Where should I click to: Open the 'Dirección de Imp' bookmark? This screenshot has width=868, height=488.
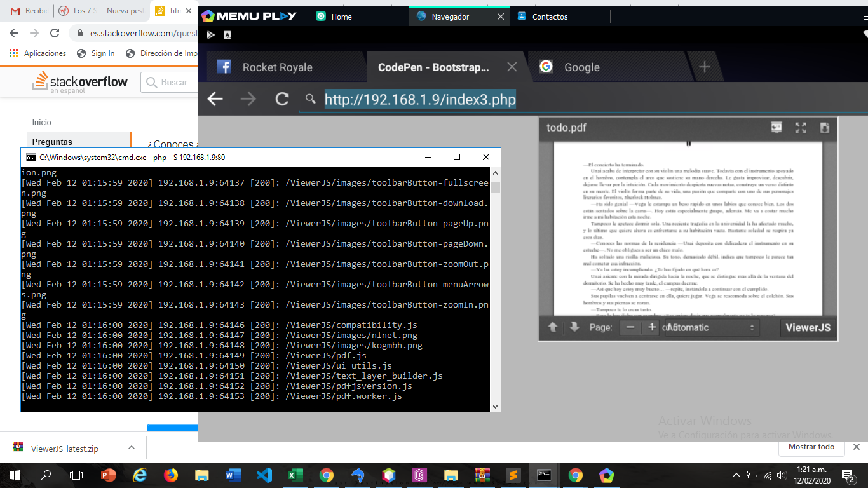(x=161, y=53)
